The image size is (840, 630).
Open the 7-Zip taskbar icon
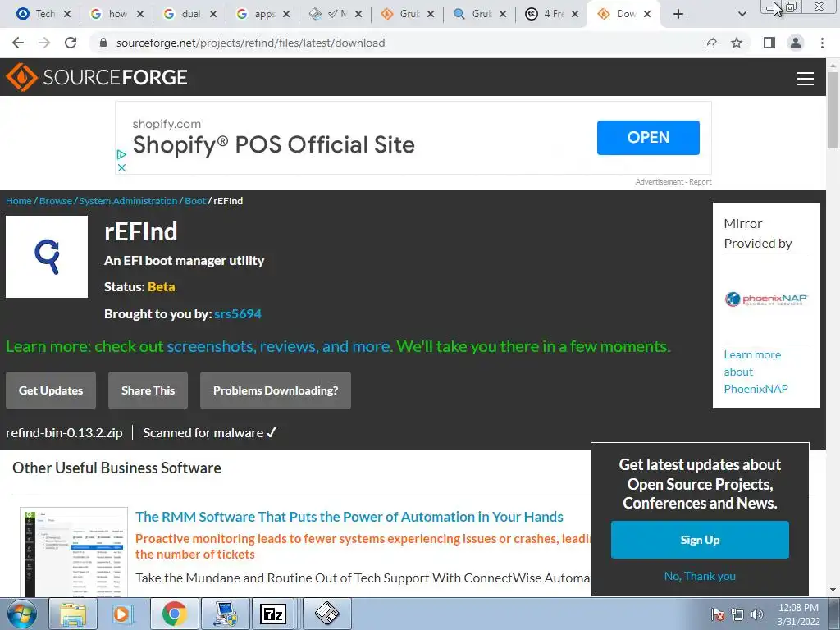click(273, 614)
